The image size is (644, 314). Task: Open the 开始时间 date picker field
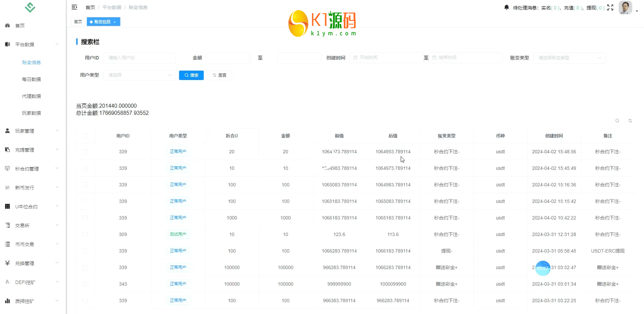(386, 58)
